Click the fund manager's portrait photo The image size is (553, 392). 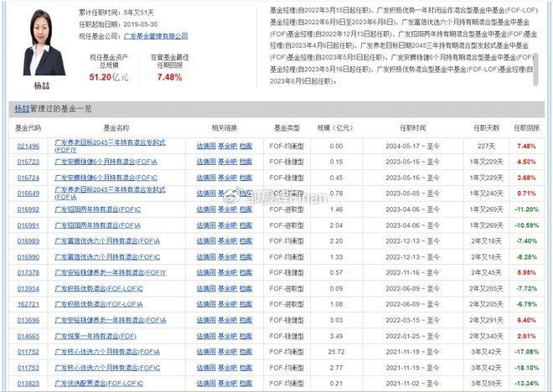[x=44, y=43]
